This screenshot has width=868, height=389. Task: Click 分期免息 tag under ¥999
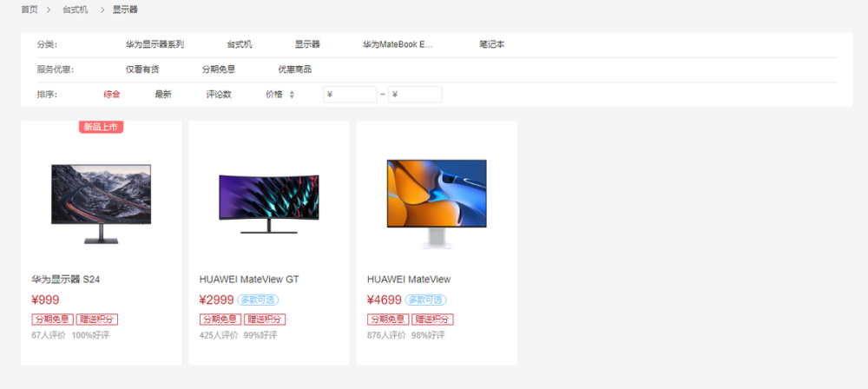click(53, 320)
